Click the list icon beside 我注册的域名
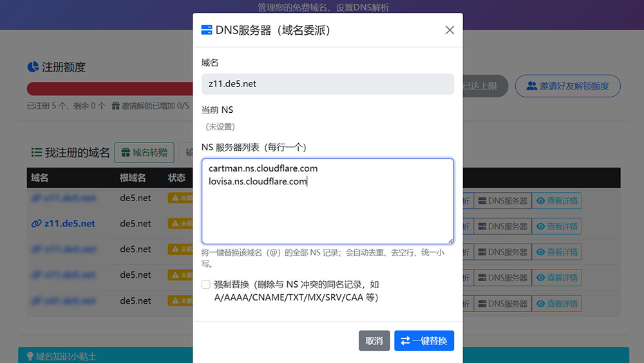Image resolution: width=644 pixels, height=363 pixels. (x=37, y=153)
